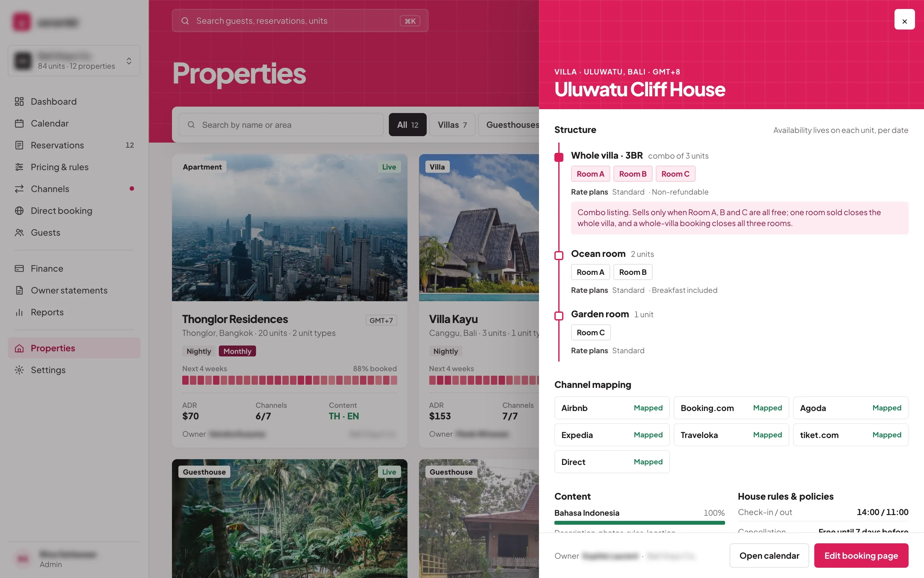This screenshot has height=578, width=924.
Task: Click Open calendar button
Action: coord(769,556)
